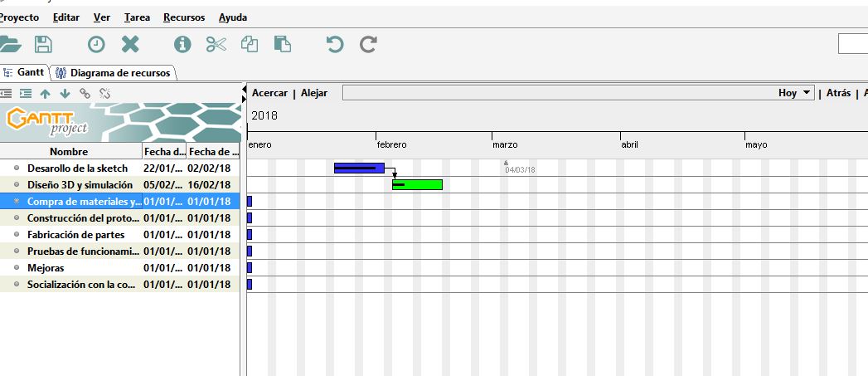The width and height of the screenshot is (868, 376).
Task: Open the Editar menu
Action: (x=65, y=17)
